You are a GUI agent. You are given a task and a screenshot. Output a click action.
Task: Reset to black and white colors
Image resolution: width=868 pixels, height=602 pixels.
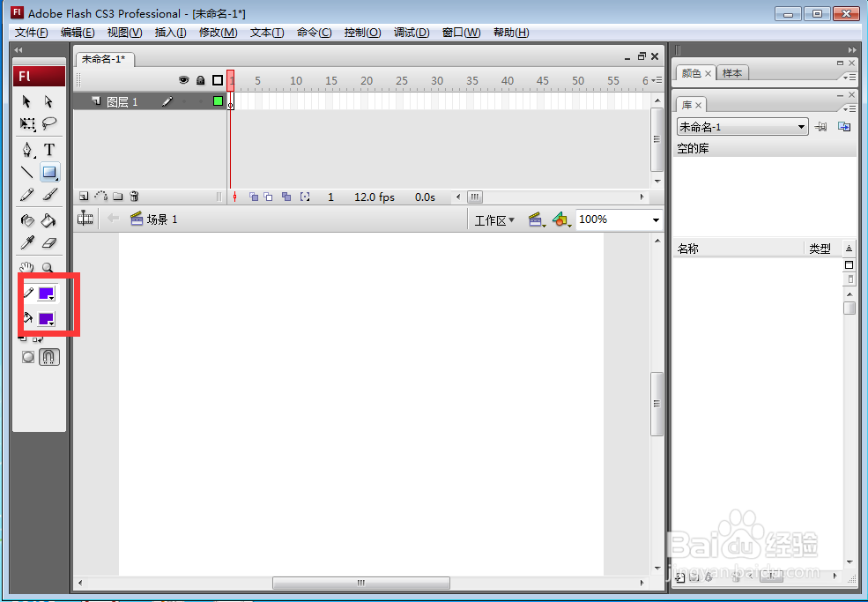pyautogui.click(x=22, y=338)
